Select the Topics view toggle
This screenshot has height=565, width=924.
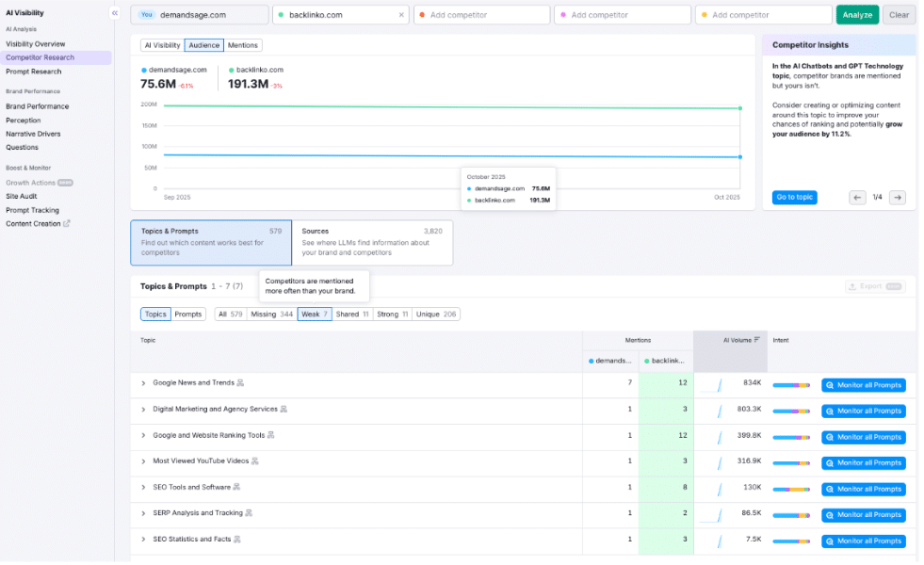[156, 315]
